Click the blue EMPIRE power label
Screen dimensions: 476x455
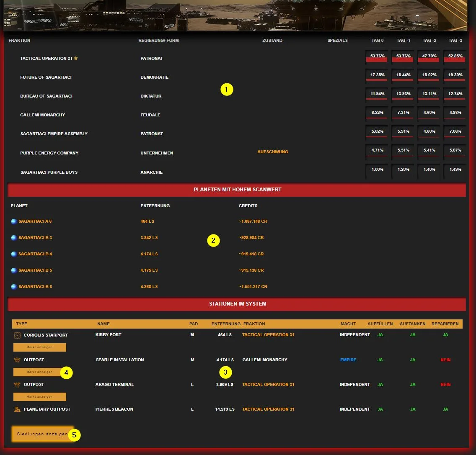[348, 360]
